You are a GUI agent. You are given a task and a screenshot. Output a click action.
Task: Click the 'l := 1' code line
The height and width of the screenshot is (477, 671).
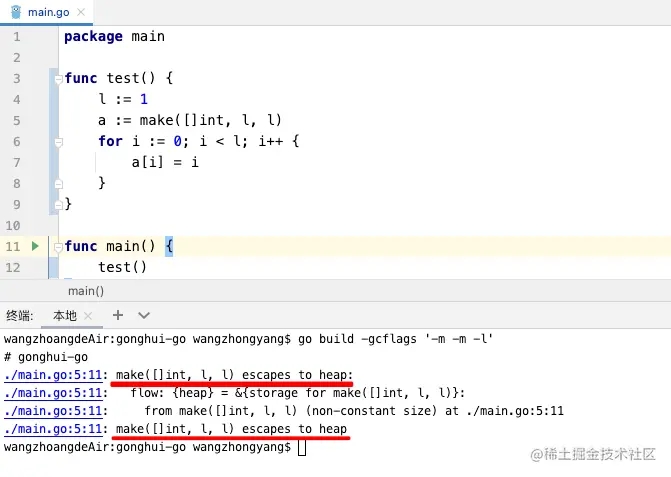(123, 99)
